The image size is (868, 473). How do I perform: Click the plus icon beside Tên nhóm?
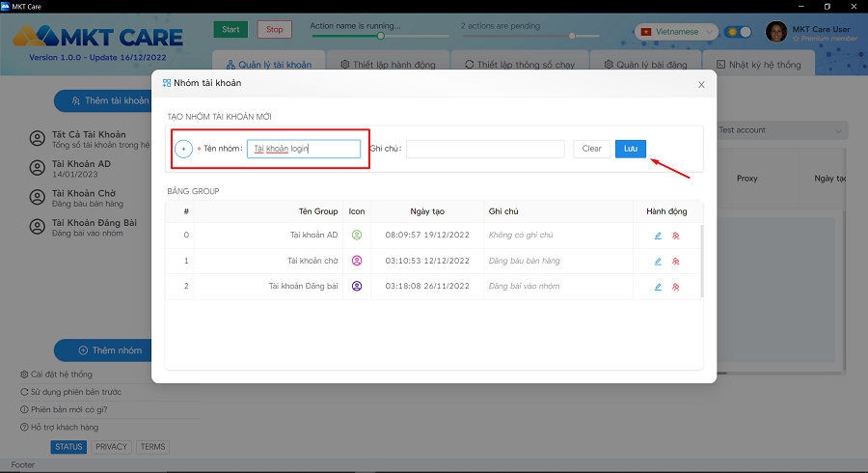[x=184, y=149]
